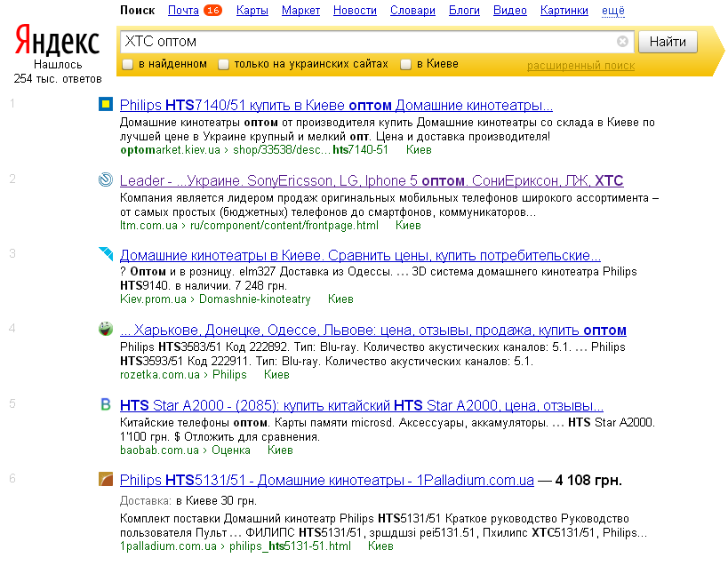Open "расширенный поиск" advanced search options
728x566 pixels.
coord(580,66)
